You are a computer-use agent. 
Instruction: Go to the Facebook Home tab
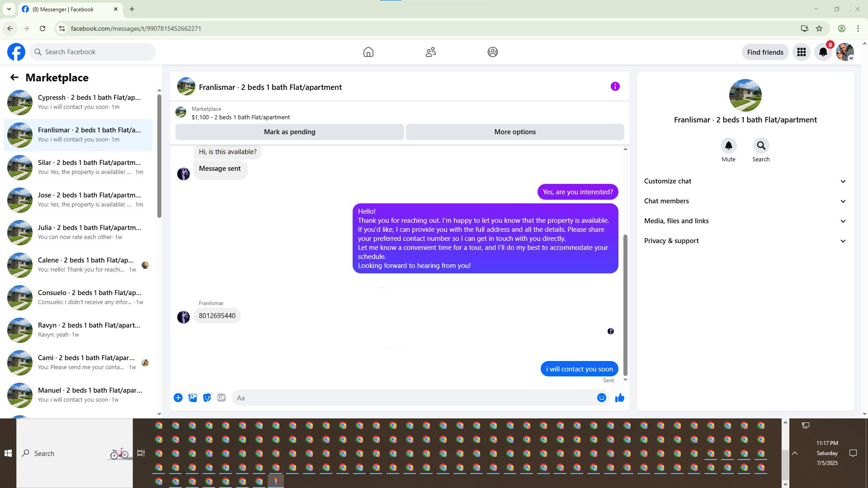click(368, 52)
